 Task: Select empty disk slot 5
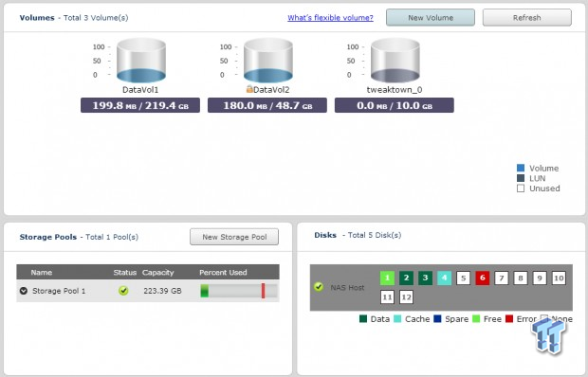[x=464, y=278]
